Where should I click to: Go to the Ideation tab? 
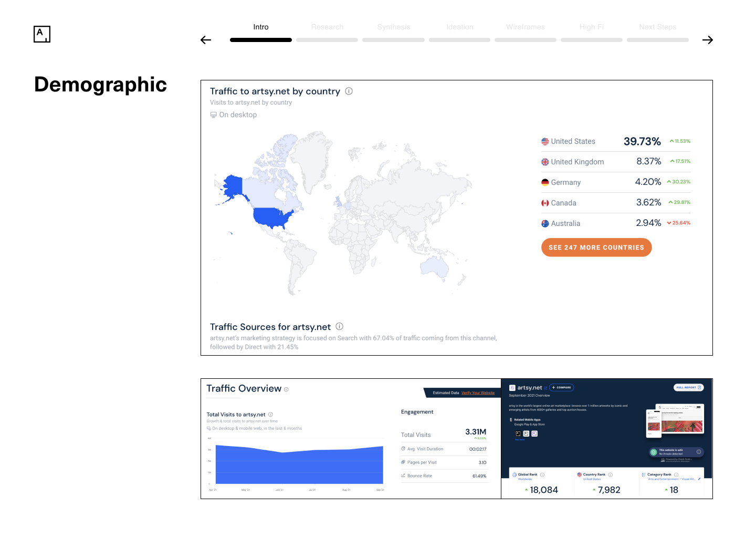click(x=460, y=27)
